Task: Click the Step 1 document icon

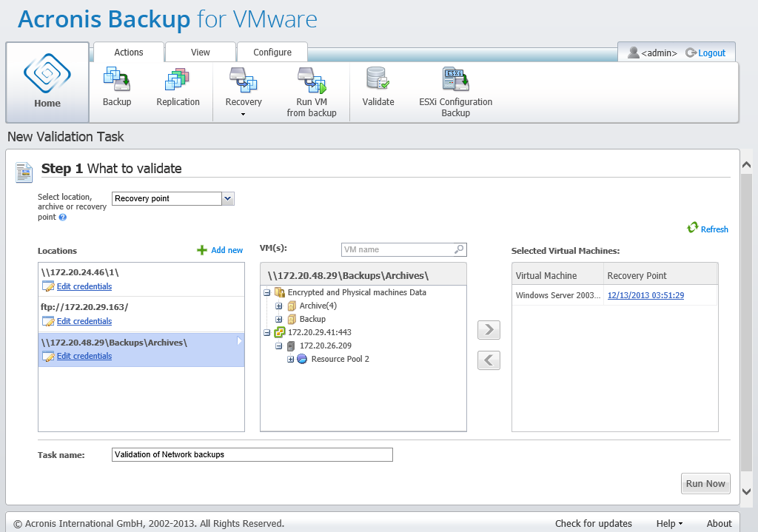Action: [24, 172]
